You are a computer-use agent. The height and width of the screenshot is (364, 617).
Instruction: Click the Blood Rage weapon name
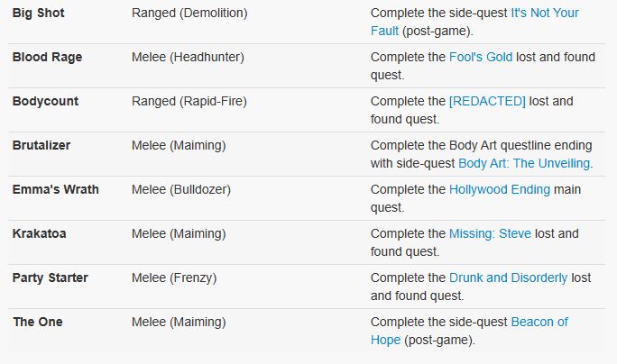[47, 58]
